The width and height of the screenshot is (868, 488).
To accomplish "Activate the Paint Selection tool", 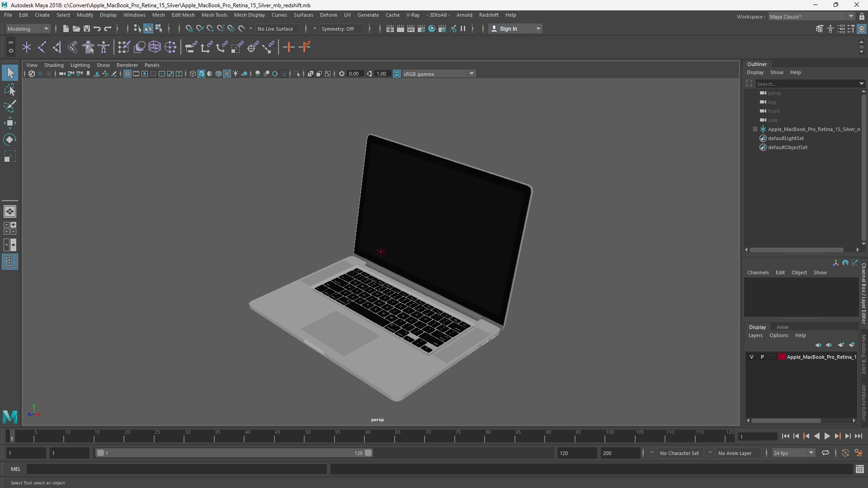I will point(10,106).
